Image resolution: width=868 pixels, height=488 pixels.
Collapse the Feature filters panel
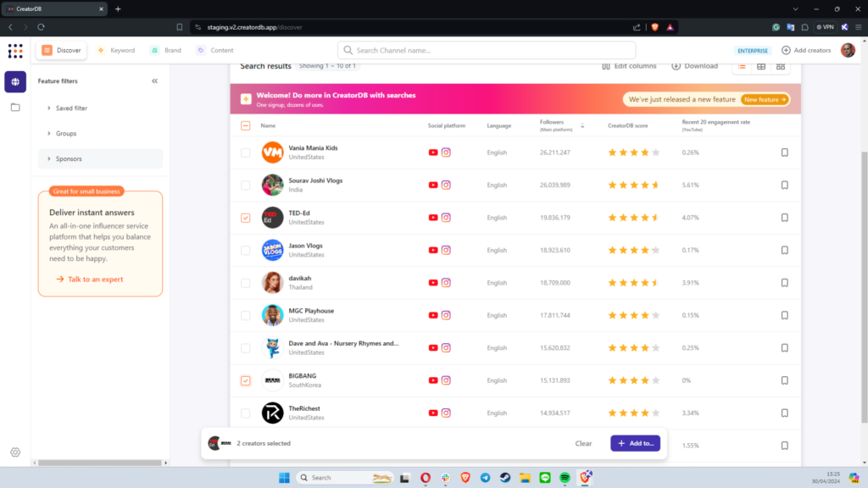(154, 80)
